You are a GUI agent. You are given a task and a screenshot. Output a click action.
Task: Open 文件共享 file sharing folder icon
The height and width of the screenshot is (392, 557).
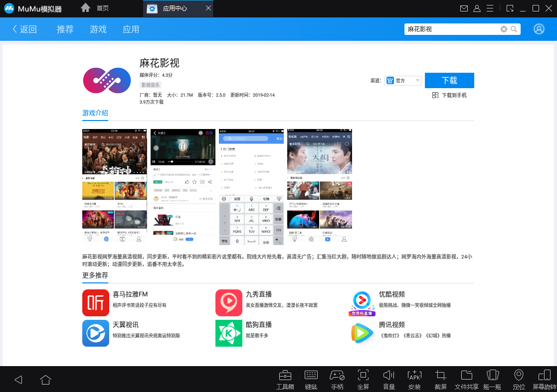tap(466, 376)
